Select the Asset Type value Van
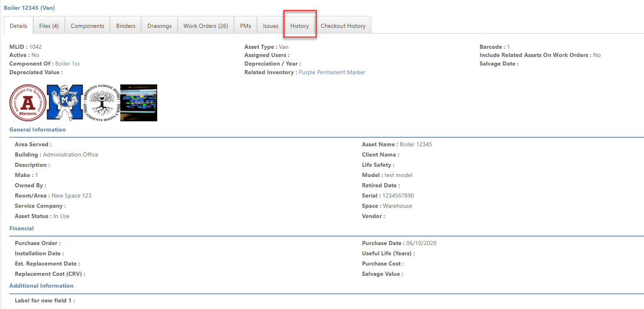Image resolution: width=644 pixels, height=309 pixels. click(284, 47)
